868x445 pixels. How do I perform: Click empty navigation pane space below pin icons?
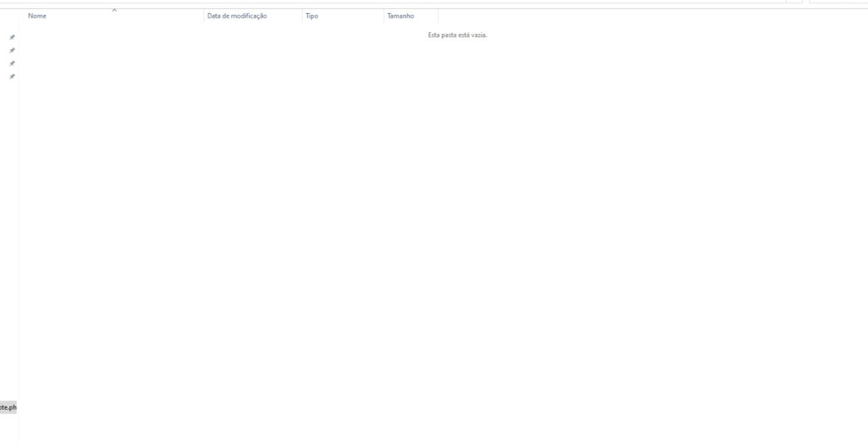coord(9,229)
